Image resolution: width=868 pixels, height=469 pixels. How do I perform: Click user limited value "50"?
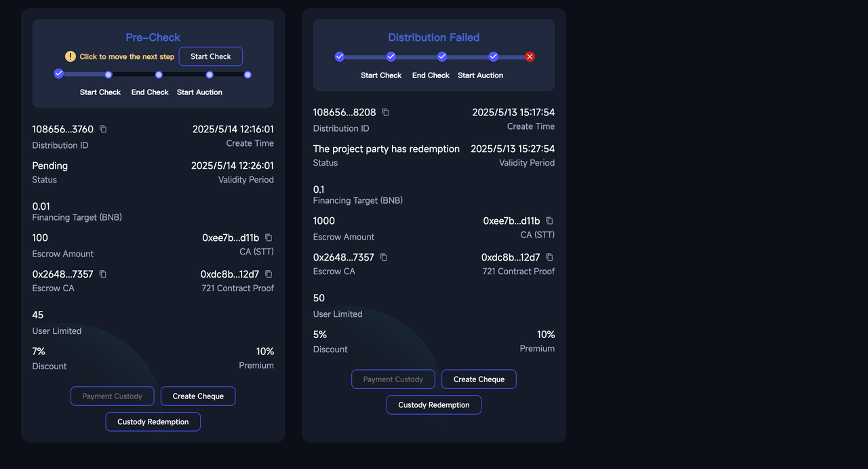[319, 298]
